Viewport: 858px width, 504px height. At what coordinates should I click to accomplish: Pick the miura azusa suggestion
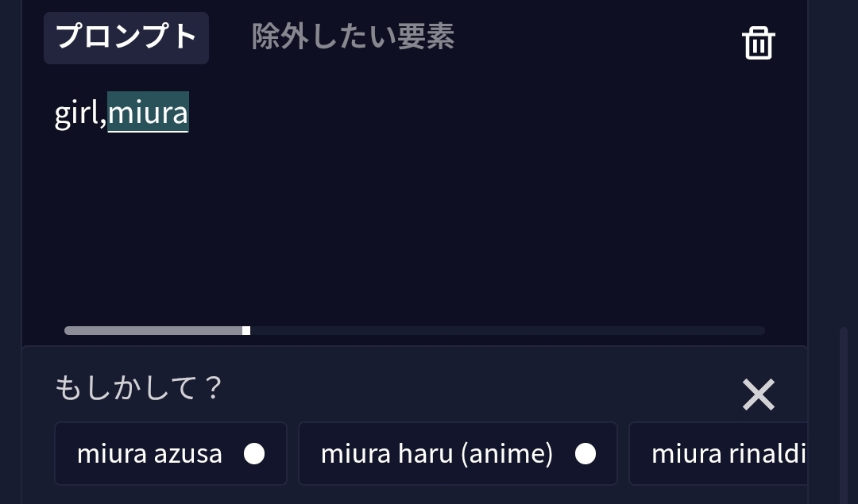[x=151, y=454]
